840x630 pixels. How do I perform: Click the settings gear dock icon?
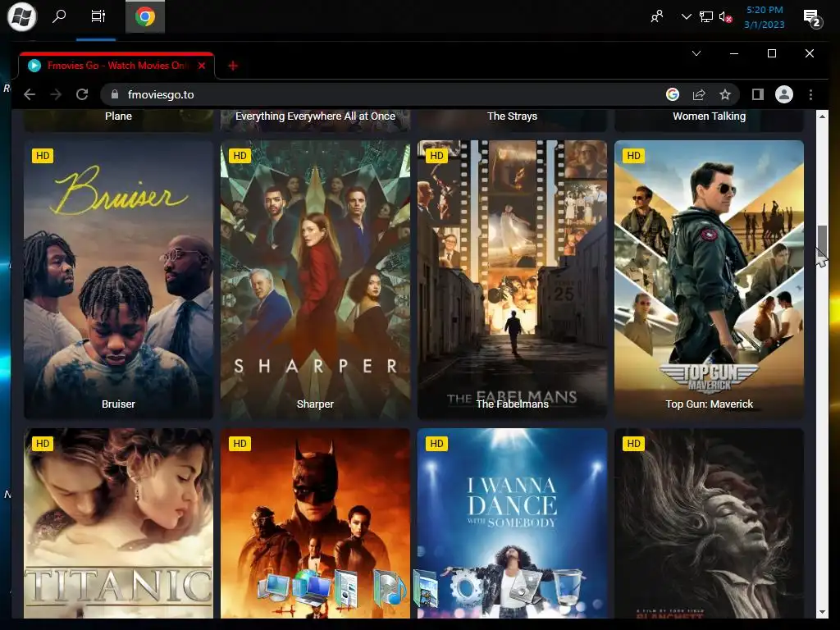pyautogui.click(x=466, y=587)
